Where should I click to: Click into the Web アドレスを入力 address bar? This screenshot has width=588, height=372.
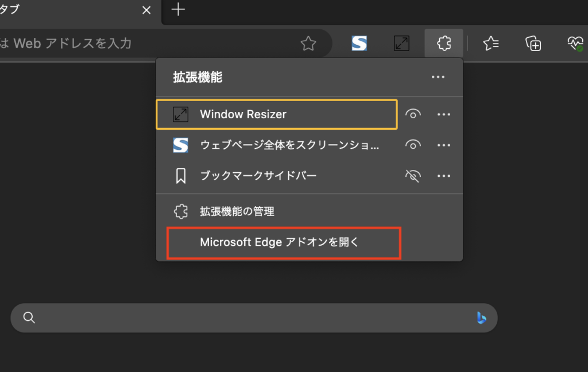pyautogui.click(x=144, y=44)
